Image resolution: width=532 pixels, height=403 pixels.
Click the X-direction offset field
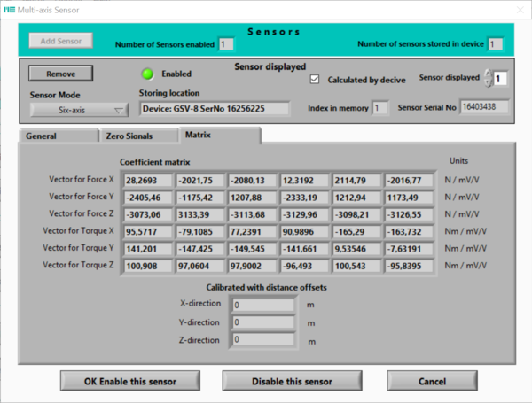tap(262, 305)
